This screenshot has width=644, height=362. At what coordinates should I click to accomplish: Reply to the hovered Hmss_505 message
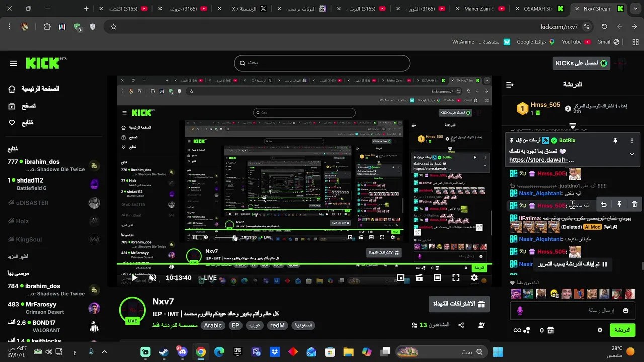coord(604,204)
